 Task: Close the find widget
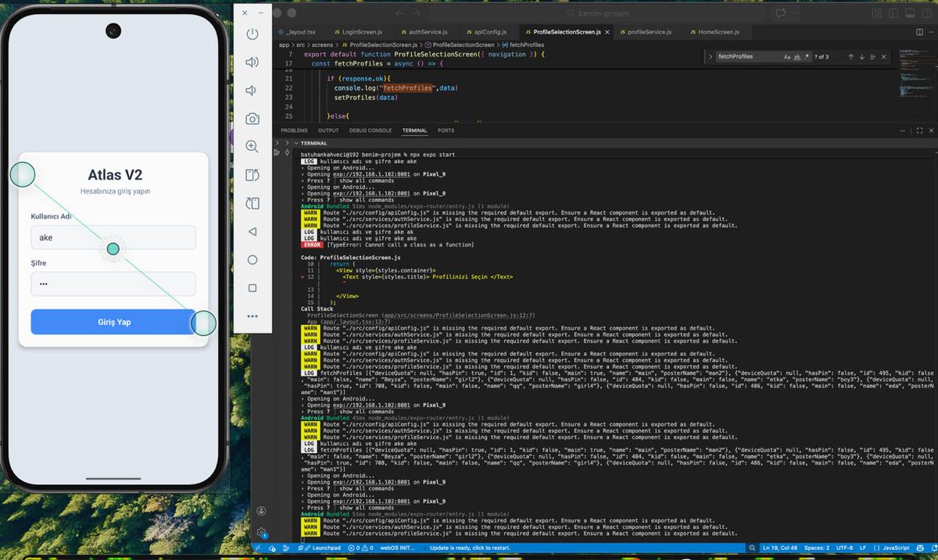(x=883, y=57)
